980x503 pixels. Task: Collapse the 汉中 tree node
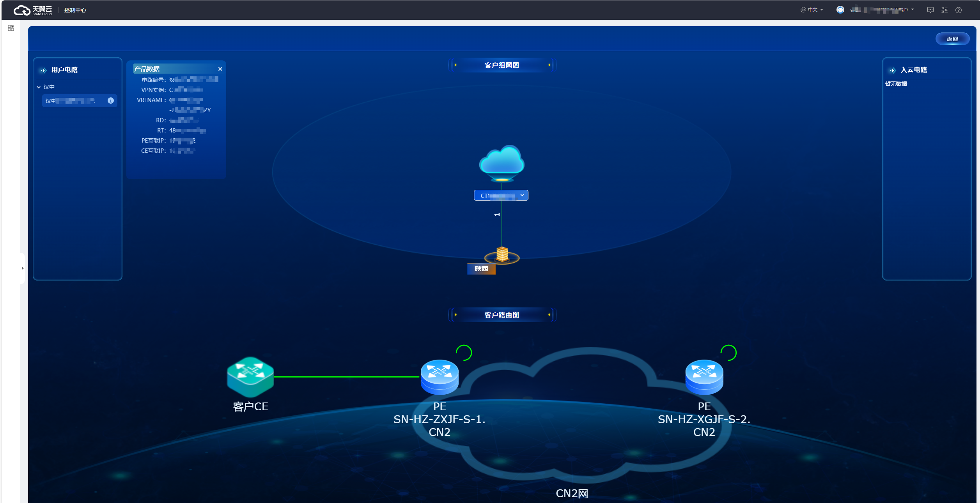(x=39, y=87)
